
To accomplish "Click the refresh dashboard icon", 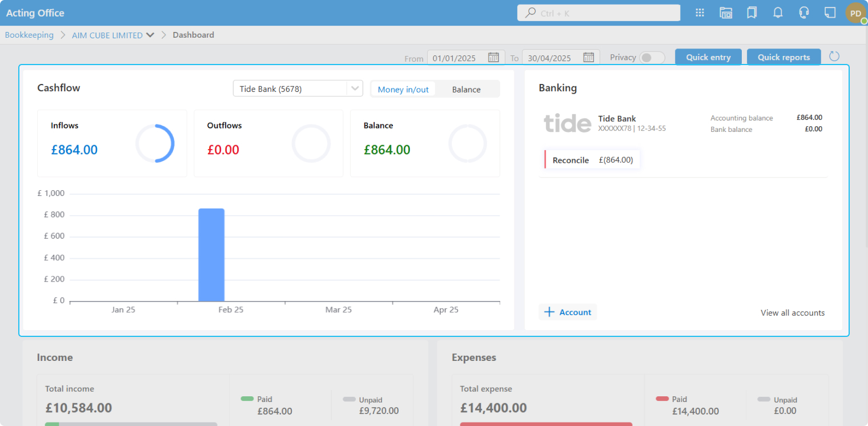I will [834, 56].
